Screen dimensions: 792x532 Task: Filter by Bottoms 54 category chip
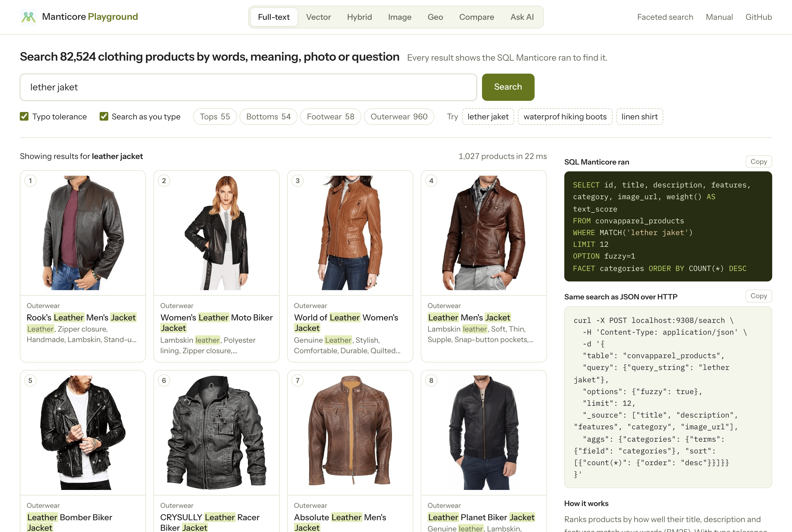[268, 117]
